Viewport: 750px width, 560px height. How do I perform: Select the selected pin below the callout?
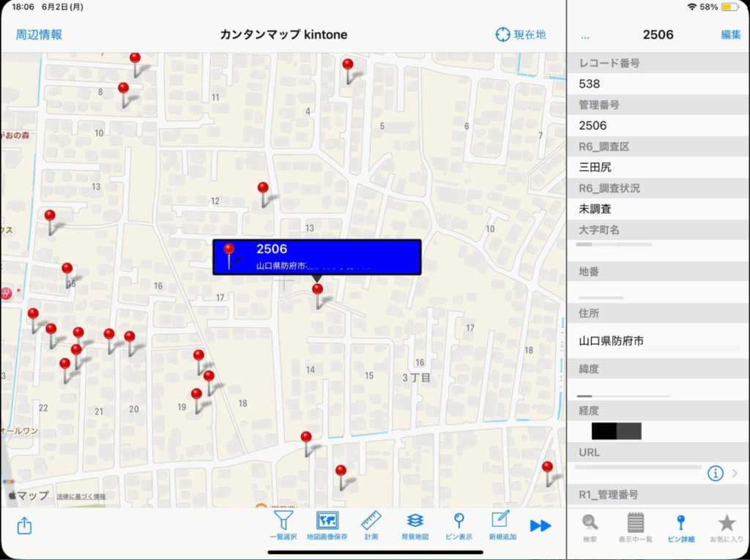pos(318,296)
